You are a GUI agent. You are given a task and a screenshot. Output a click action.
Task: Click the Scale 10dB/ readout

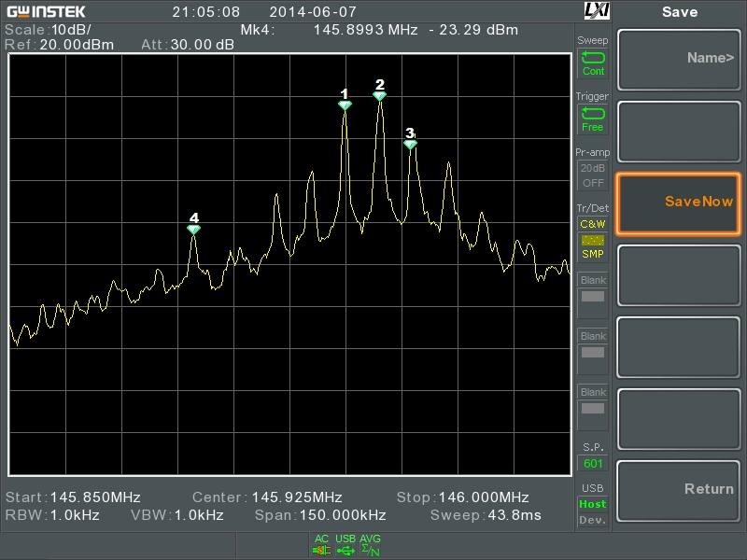click(49, 30)
